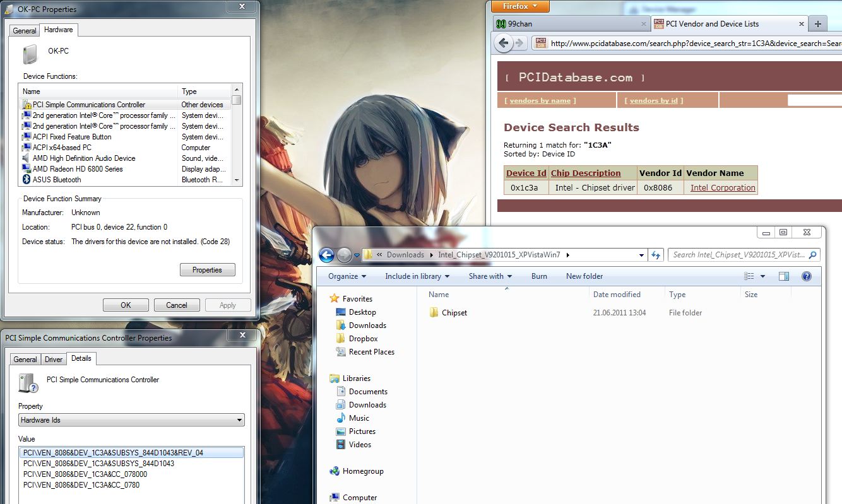Click the PCI site icon in the address bar
The height and width of the screenshot is (504, 842).
click(x=540, y=43)
